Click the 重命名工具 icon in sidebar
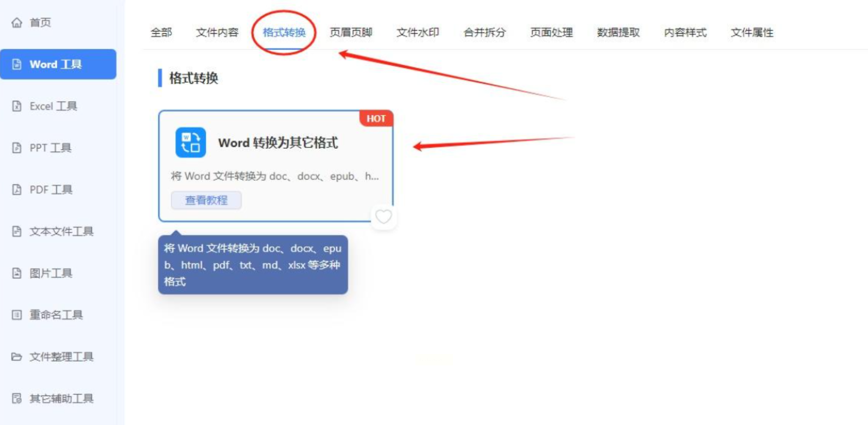This screenshot has width=868, height=425. coord(17,315)
